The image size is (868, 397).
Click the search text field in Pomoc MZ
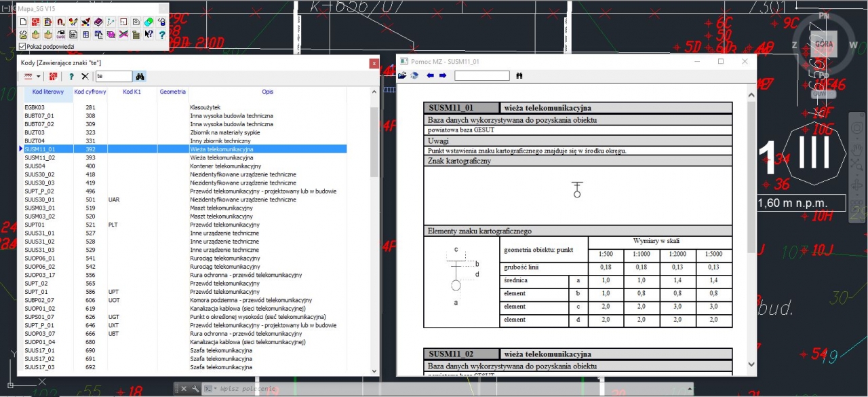pos(481,76)
